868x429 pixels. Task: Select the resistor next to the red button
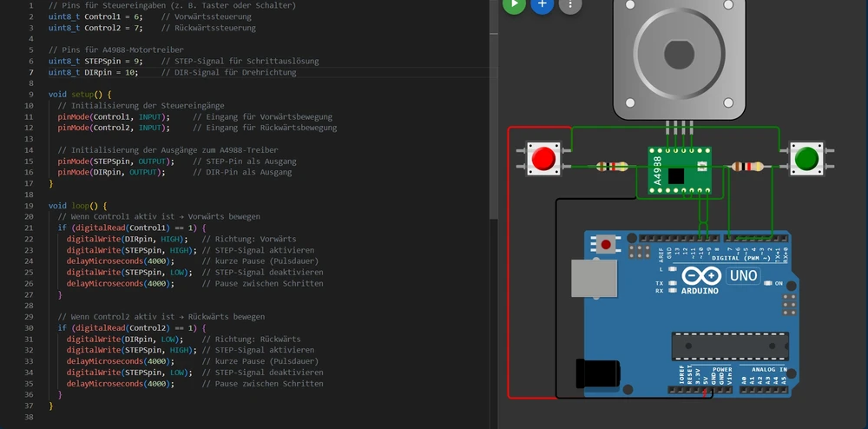tap(613, 166)
